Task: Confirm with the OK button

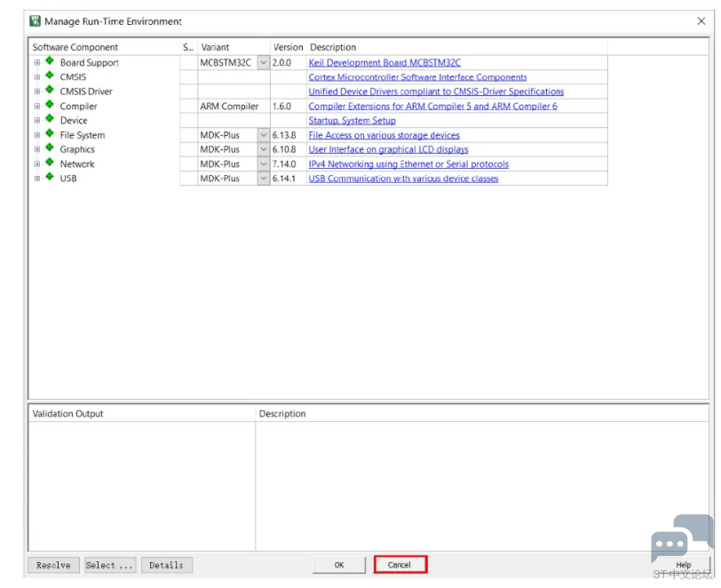Action: pyautogui.click(x=339, y=565)
